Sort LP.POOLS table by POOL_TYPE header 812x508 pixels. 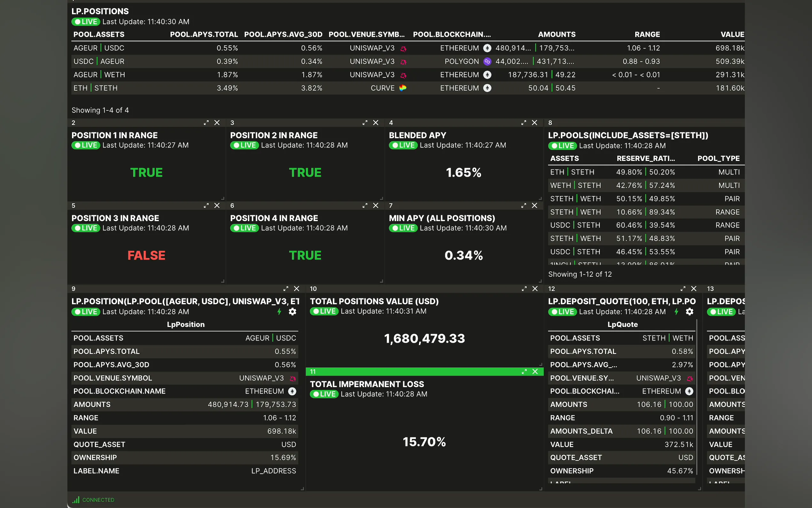coord(718,158)
